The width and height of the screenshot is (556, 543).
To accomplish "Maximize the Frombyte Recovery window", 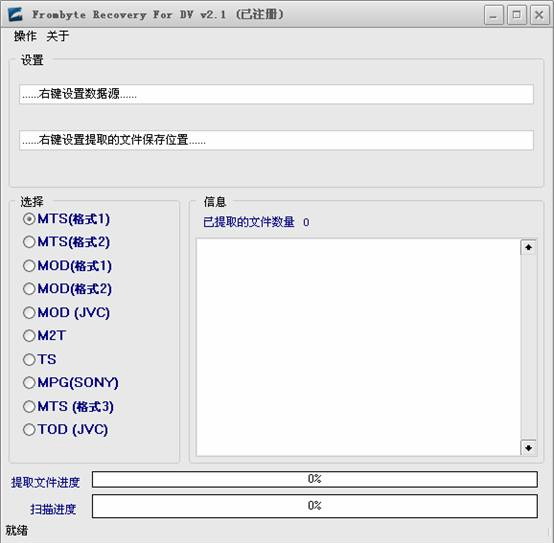I will tap(517, 15).
